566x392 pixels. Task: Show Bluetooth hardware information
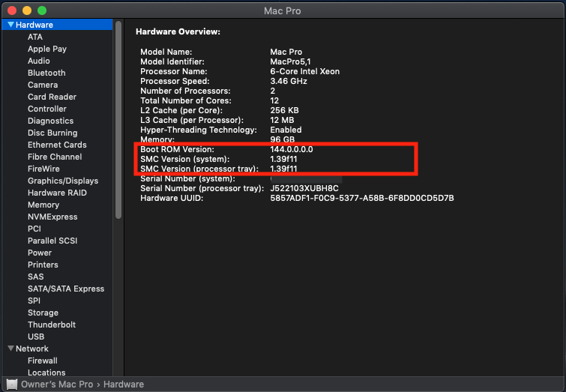46,73
